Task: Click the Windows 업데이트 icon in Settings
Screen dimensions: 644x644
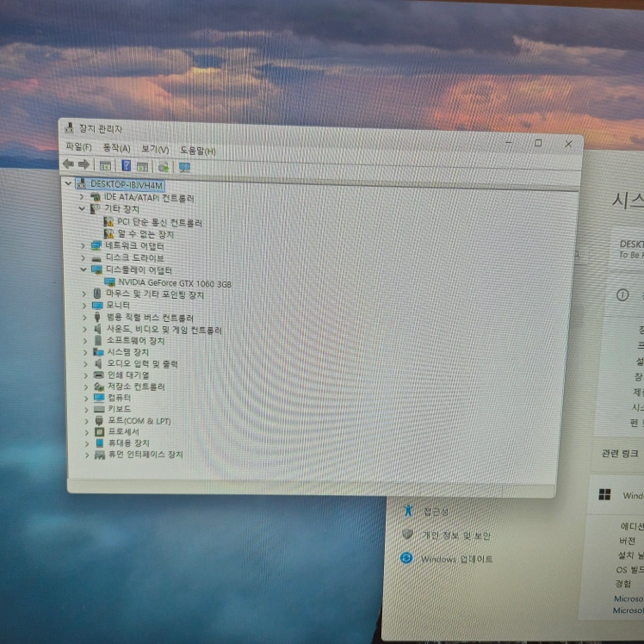Action: pos(406,558)
